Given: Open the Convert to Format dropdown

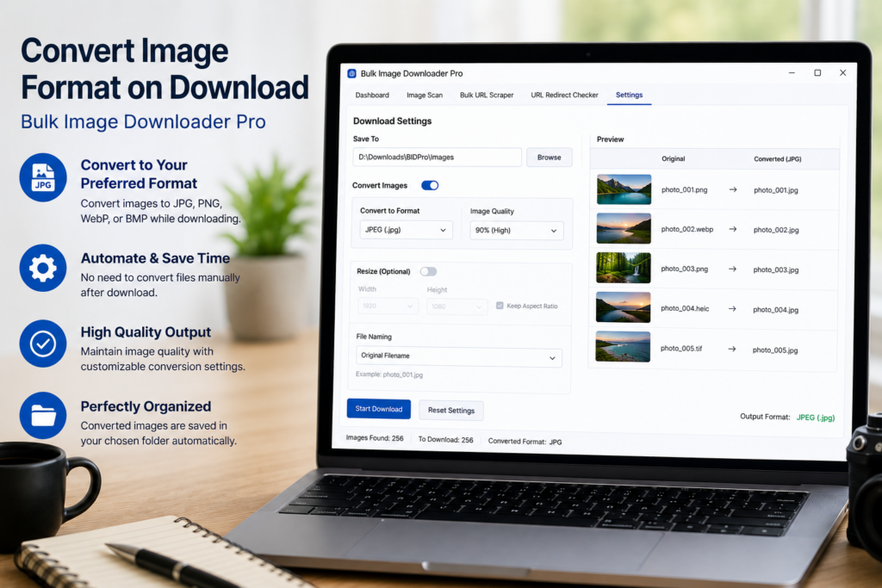Looking at the screenshot, I should coord(406,230).
